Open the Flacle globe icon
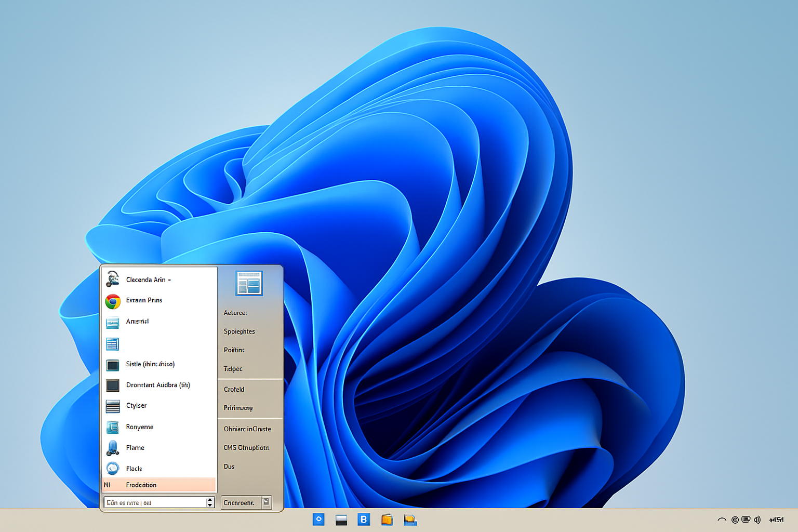 (134, 468)
